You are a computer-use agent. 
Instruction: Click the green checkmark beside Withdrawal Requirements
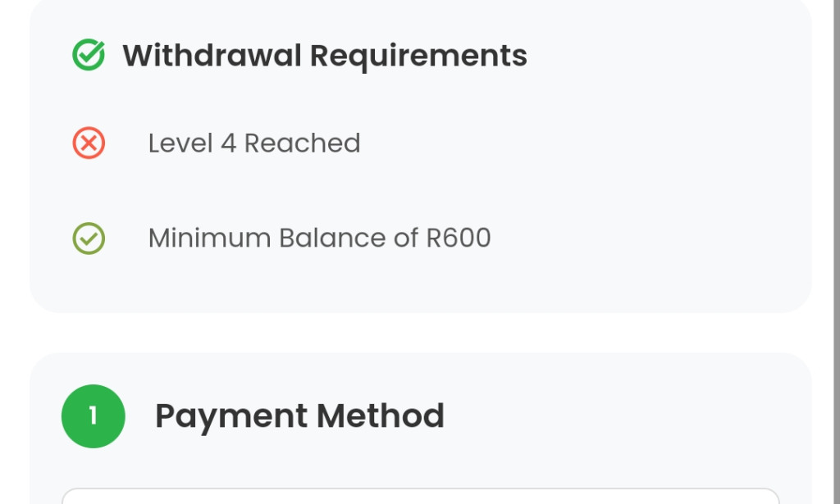(88, 55)
